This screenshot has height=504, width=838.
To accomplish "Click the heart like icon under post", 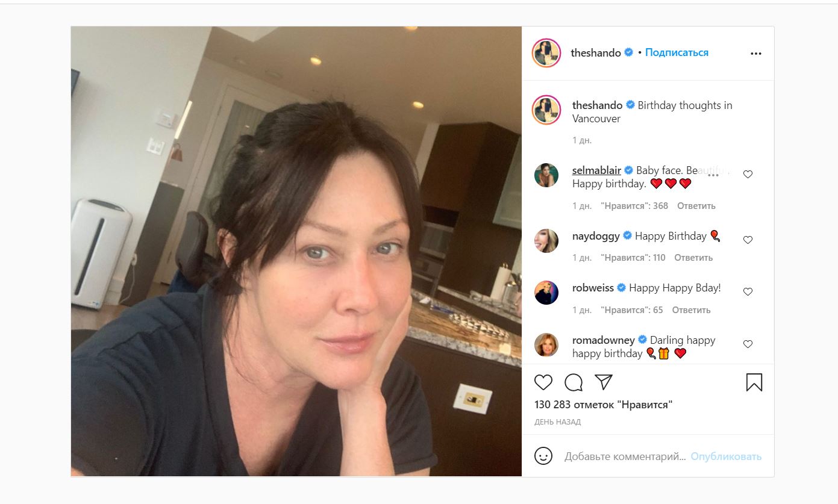I will point(543,382).
